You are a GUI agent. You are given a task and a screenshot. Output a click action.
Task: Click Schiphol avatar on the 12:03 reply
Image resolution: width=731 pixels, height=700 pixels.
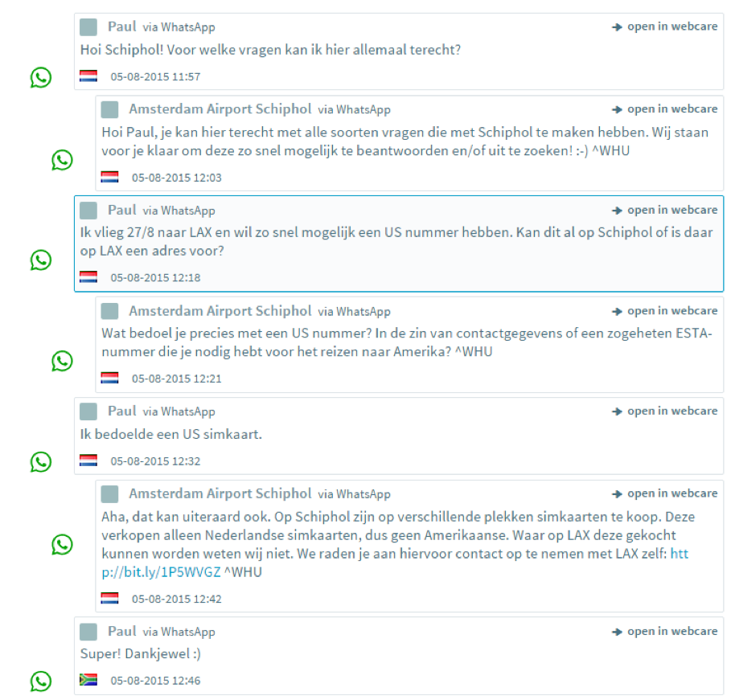109,109
